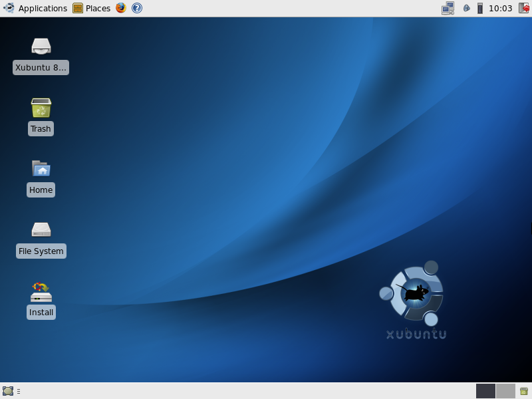Click the network connection monitor icon

(x=448, y=8)
